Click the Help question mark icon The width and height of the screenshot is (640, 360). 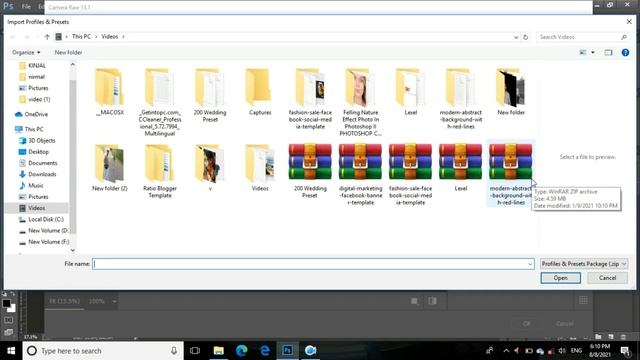625,53
